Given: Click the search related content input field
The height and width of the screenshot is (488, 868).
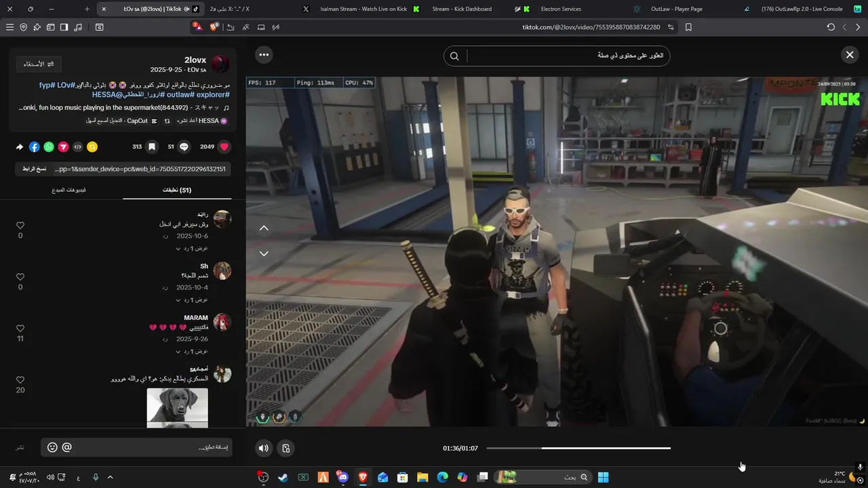Looking at the screenshot, I should 567,56.
